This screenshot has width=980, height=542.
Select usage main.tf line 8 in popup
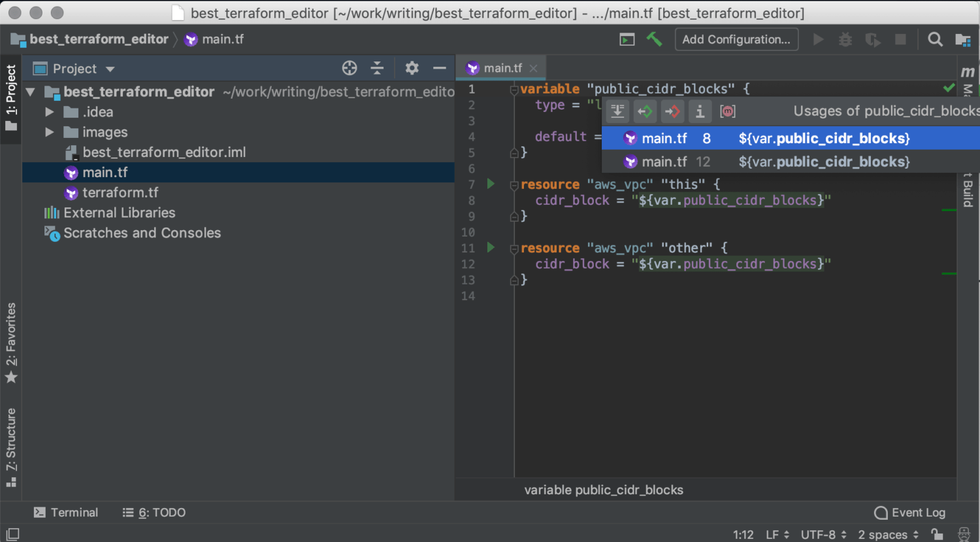(791, 138)
